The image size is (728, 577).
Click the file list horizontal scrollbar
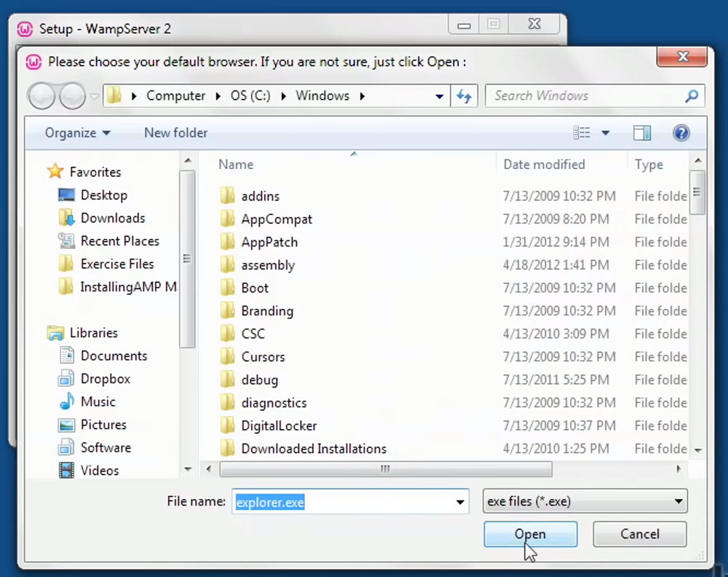point(385,468)
